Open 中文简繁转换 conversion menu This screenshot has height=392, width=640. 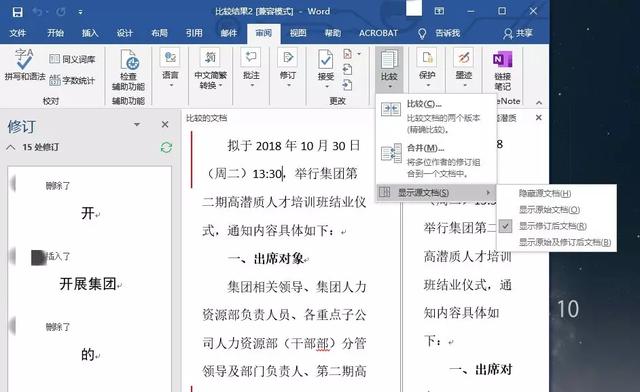tap(210, 68)
